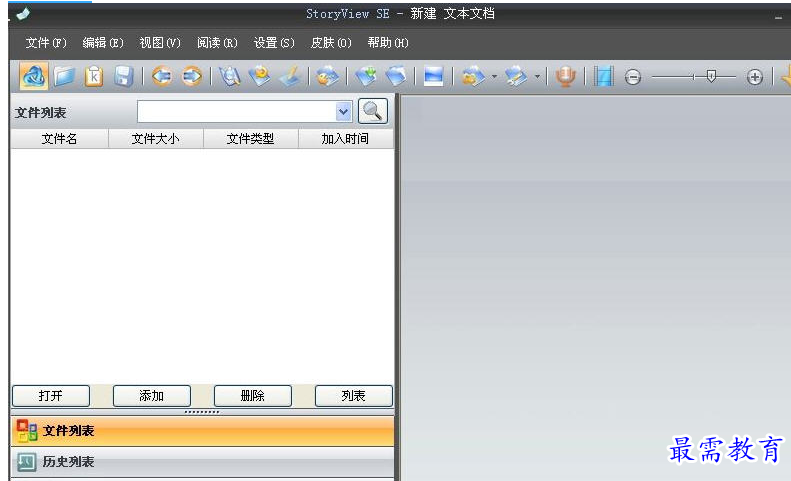Click the orange refresh page toolbar icon

(x=260, y=77)
